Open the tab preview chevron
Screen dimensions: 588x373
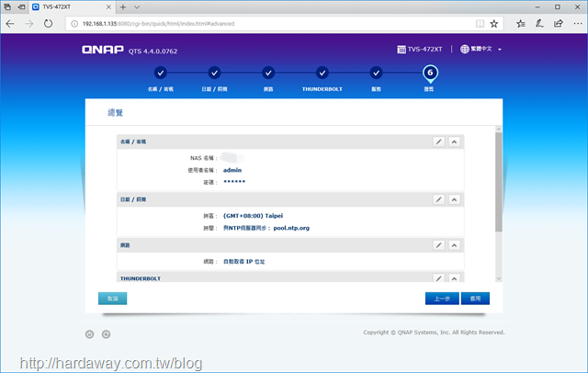pyautogui.click(x=137, y=6)
